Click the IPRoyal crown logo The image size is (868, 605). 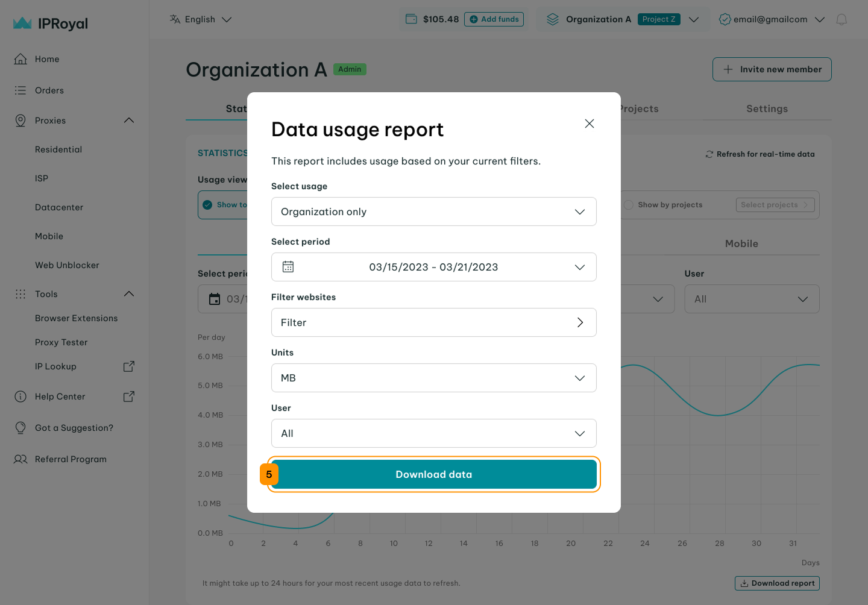pyautogui.click(x=22, y=24)
